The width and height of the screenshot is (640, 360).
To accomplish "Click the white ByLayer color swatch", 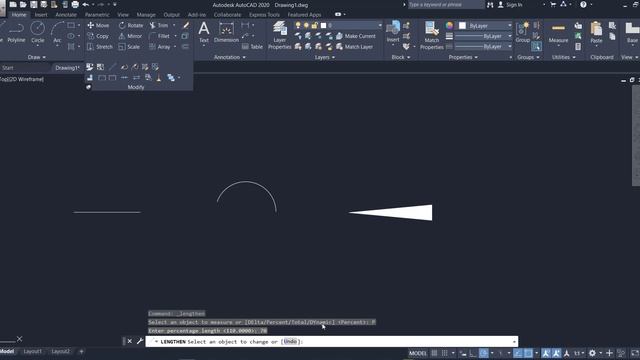I will pyautogui.click(x=462, y=25).
